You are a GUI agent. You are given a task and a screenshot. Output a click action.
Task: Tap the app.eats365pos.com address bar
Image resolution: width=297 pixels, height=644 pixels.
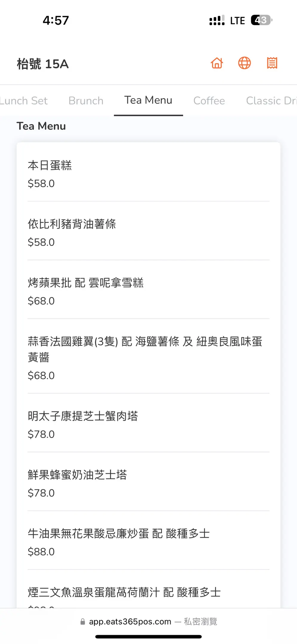coord(130,622)
